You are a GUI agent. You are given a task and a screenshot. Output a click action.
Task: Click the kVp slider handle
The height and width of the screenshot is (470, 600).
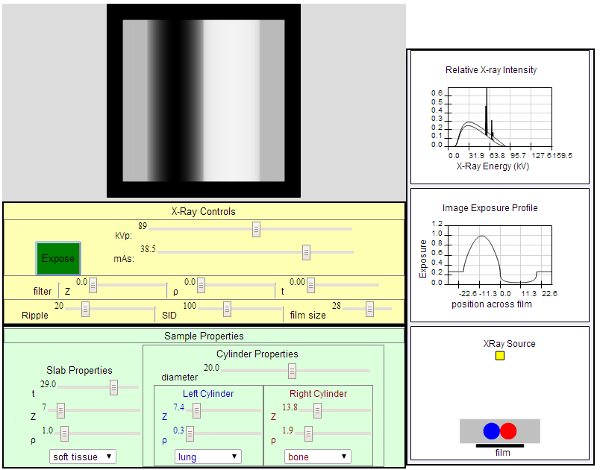(x=256, y=228)
